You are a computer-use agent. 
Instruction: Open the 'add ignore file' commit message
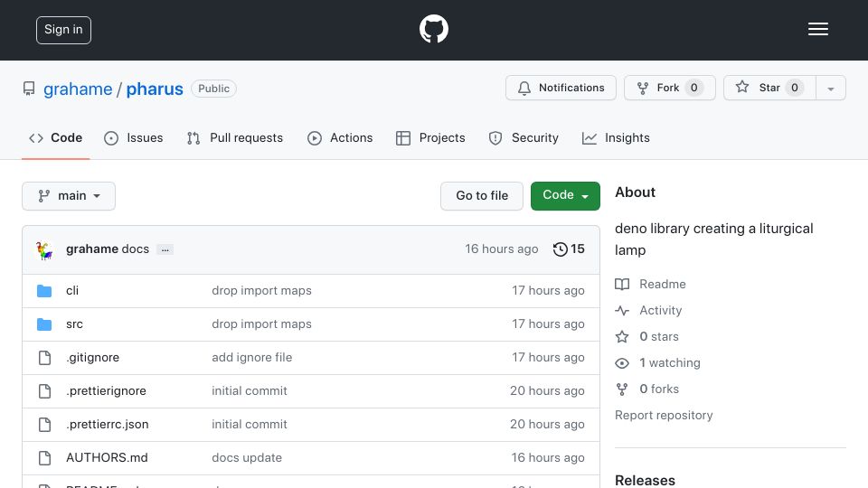252,358
